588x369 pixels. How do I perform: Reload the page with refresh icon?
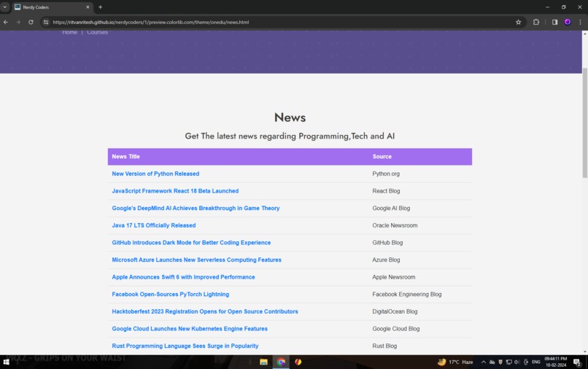coord(31,22)
